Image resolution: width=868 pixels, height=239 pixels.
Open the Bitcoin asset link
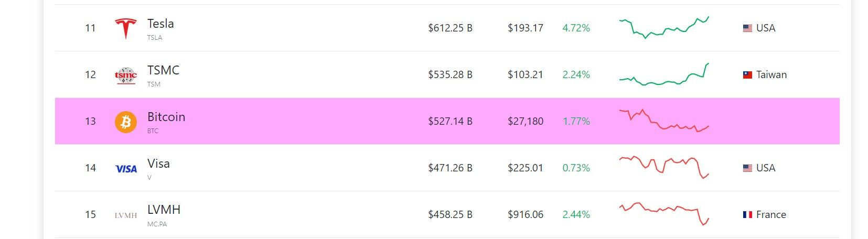point(166,117)
